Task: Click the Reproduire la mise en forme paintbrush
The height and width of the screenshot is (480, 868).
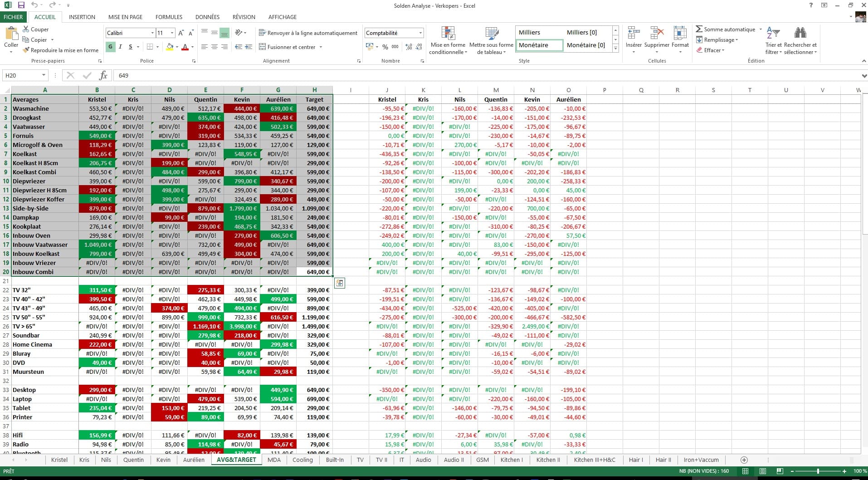Action: (26, 50)
